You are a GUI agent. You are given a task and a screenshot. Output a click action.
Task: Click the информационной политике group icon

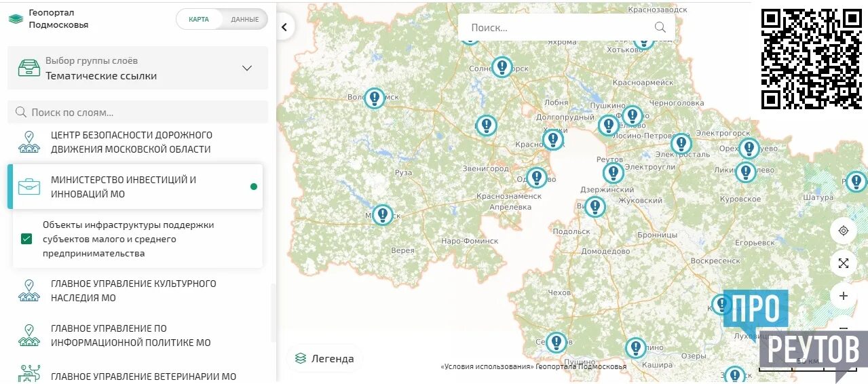(29, 335)
